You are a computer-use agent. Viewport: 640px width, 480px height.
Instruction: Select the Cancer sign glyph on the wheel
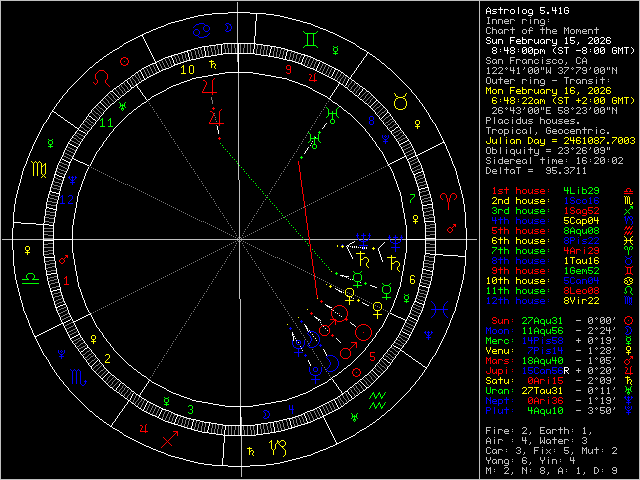coord(202,30)
